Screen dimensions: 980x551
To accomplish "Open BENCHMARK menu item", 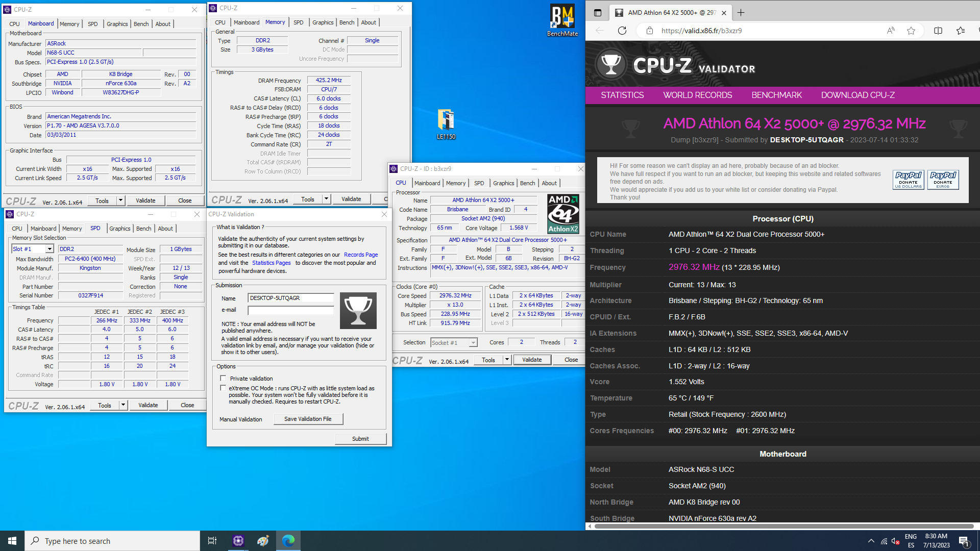I will [776, 95].
